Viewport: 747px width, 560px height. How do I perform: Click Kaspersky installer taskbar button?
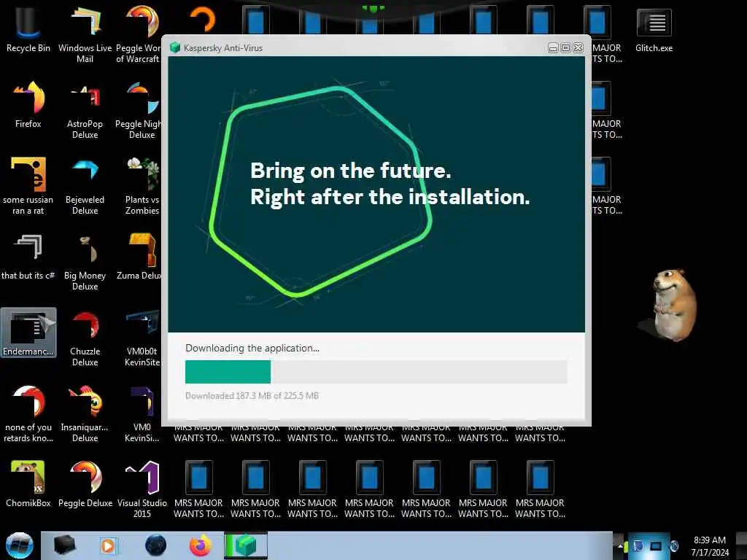click(x=246, y=545)
